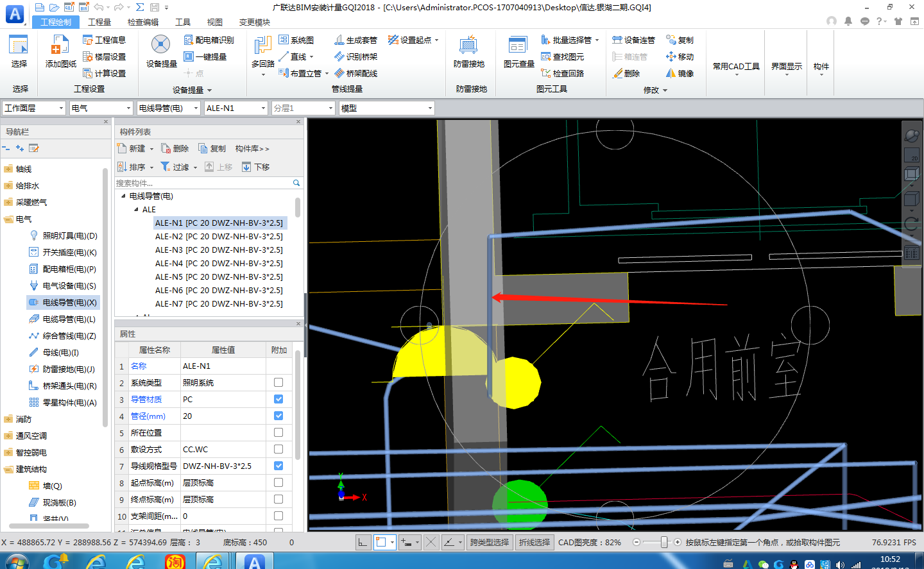924x569 pixels.
Task: Open 系统图 system diagram tool
Action: (x=296, y=40)
